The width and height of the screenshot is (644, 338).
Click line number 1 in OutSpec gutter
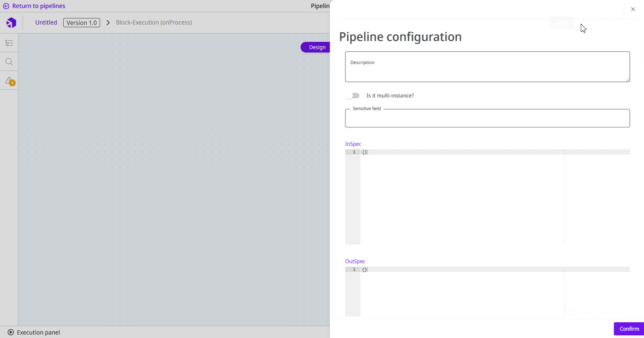tap(354, 269)
